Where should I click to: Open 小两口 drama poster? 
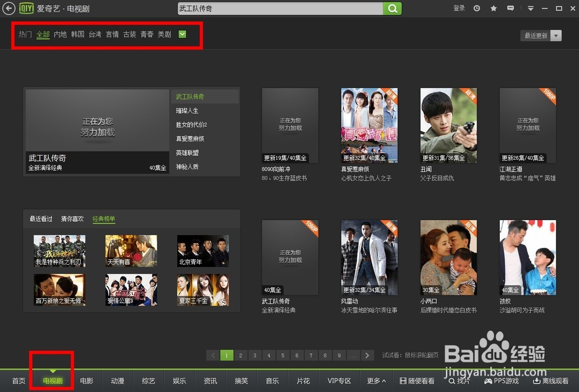tap(448, 258)
